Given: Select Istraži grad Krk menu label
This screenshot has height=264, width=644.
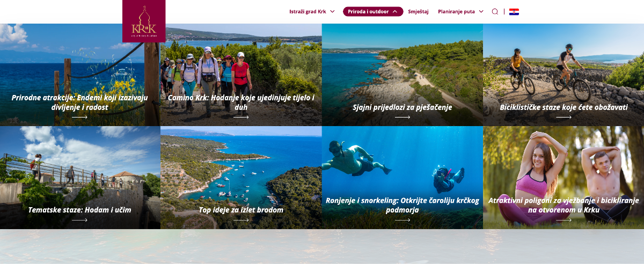Looking at the screenshot, I should (308, 11).
